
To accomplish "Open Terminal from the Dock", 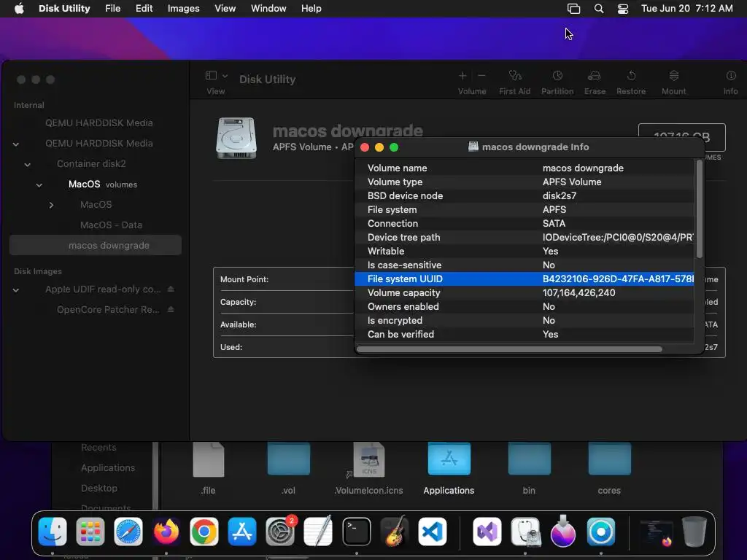I will (356, 532).
